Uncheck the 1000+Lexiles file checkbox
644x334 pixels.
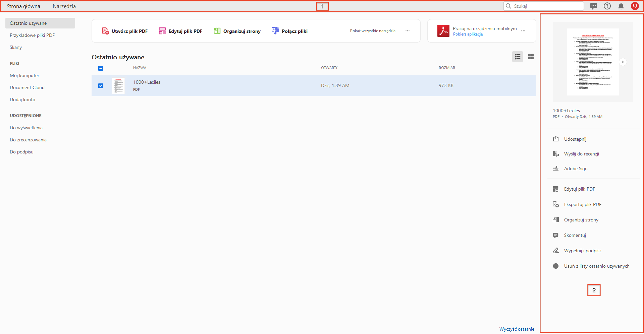point(101,86)
